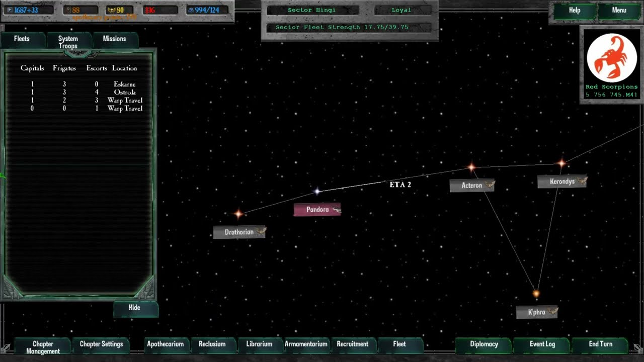Viewport: 644px width, 362px height.
Task: Switch to the Missions tab
Action: pos(115,40)
